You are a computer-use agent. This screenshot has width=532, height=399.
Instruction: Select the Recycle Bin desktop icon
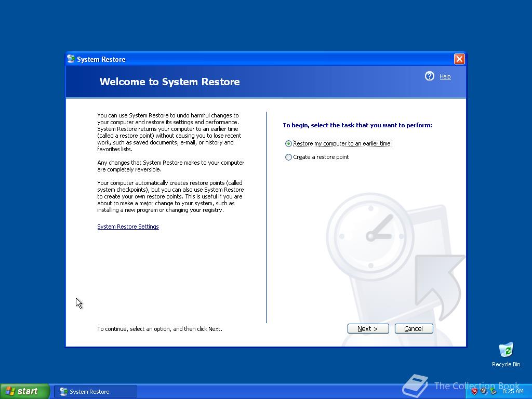coord(506,355)
